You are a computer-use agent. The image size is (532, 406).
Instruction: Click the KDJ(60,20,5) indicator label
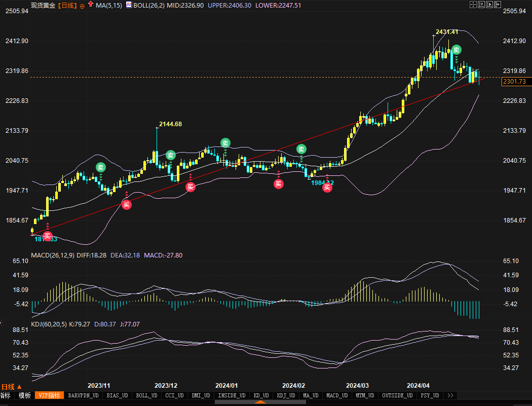49,324
